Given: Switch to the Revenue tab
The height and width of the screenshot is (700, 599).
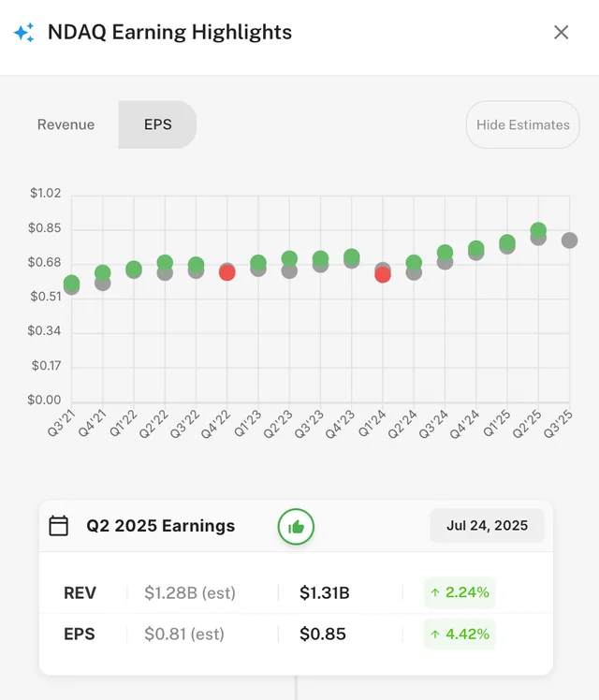Looking at the screenshot, I should click(66, 124).
